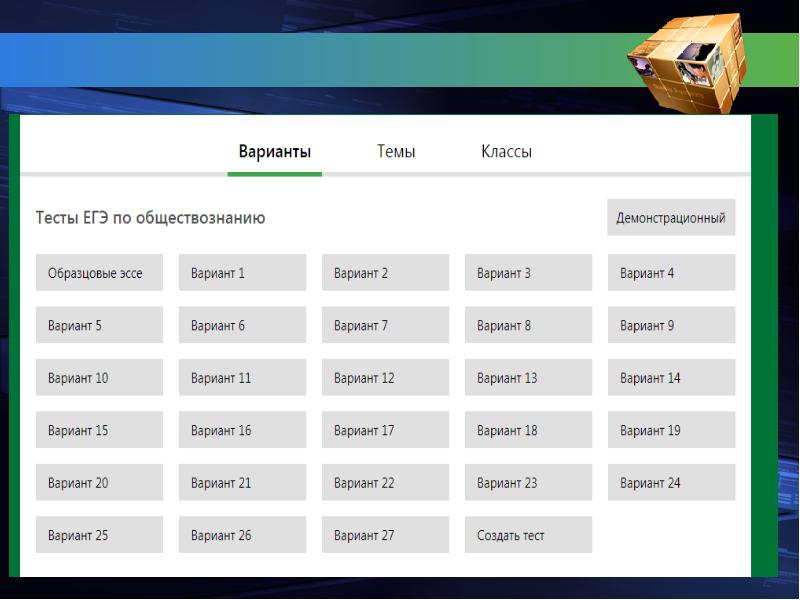Open Вариант 27 test
Viewport: 800px width, 600px height.
(x=385, y=536)
